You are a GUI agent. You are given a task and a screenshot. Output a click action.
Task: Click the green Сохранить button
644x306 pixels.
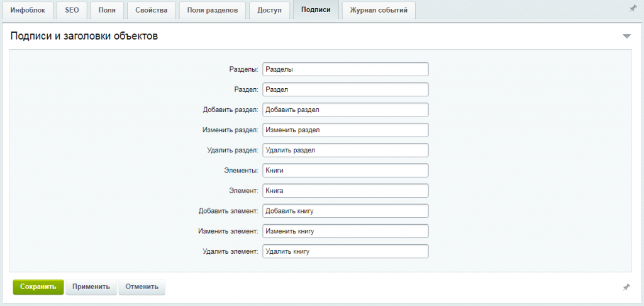[38, 287]
